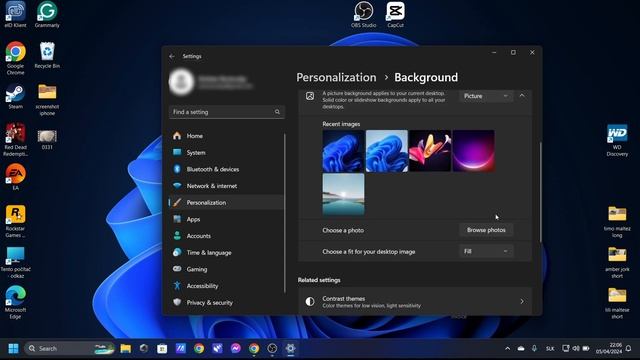Open the Picture background type dropdown

tap(486, 96)
